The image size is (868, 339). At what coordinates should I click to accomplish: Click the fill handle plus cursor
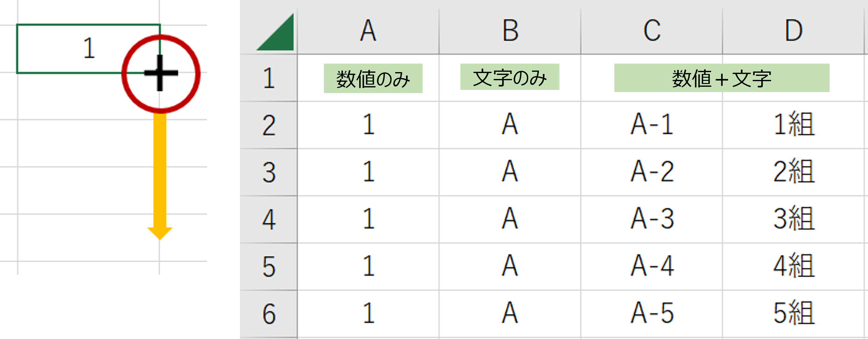pos(161,73)
